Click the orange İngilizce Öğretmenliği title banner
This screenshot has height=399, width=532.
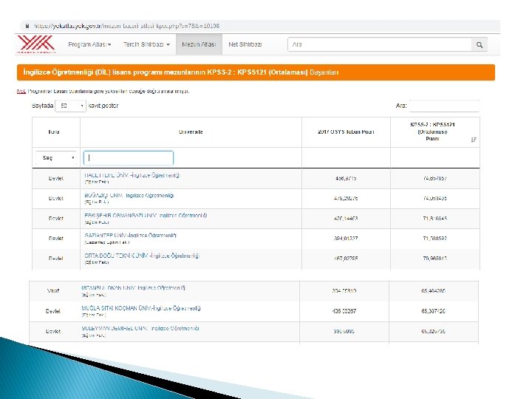tap(256, 72)
